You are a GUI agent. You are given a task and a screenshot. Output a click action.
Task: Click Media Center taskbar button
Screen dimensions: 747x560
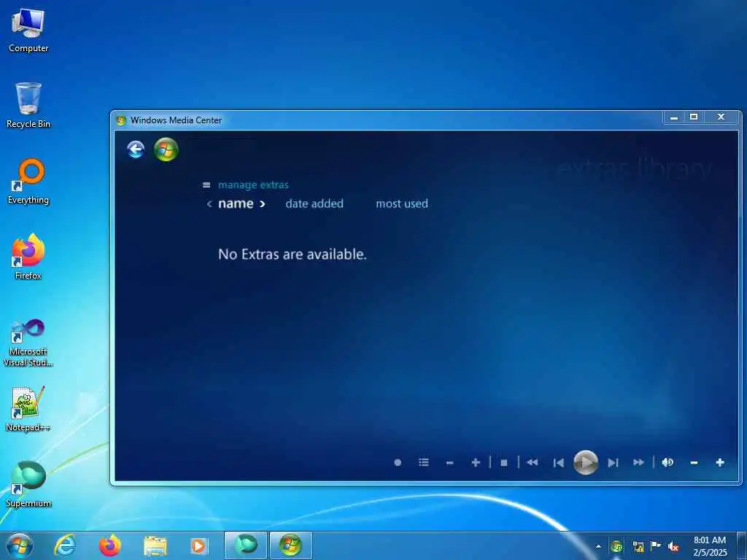click(290, 545)
